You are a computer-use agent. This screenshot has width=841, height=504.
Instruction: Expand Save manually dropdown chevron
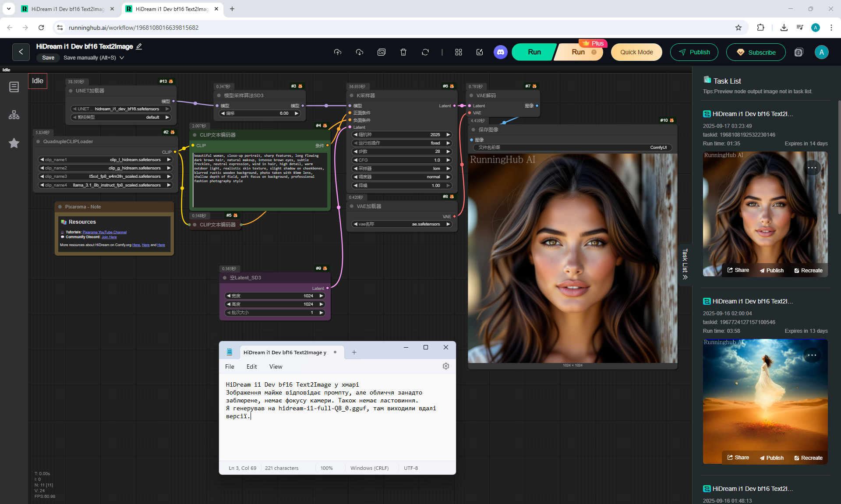122,58
